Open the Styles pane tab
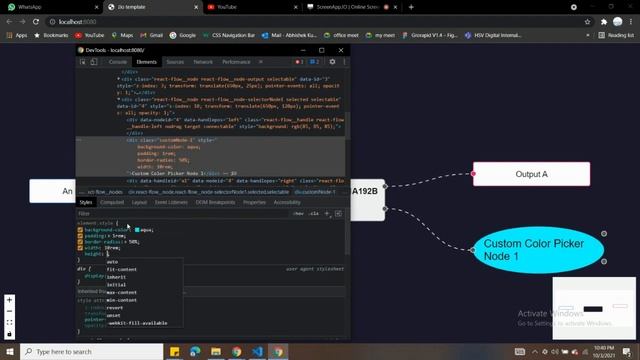The height and width of the screenshot is (360, 640). click(86, 202)
